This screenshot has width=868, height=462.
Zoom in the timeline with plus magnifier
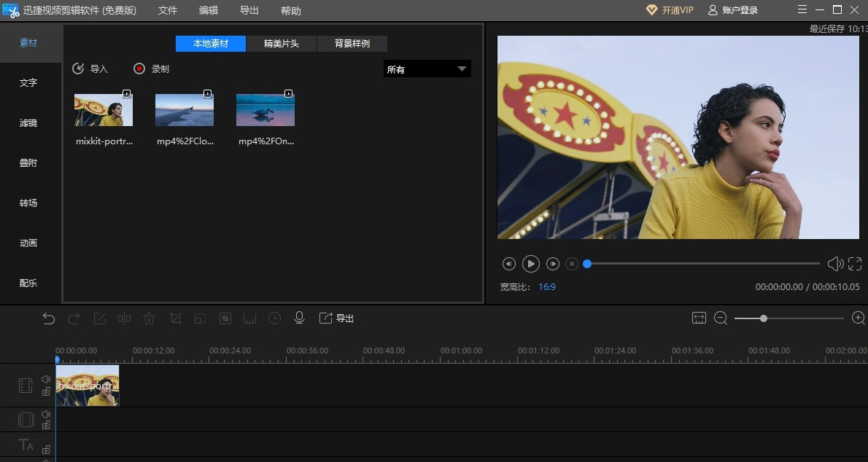click(x=859, y=318)
